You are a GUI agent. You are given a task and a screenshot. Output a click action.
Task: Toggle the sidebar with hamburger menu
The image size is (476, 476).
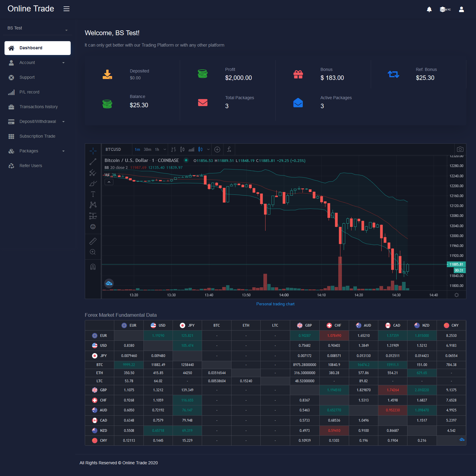[66, 9]
